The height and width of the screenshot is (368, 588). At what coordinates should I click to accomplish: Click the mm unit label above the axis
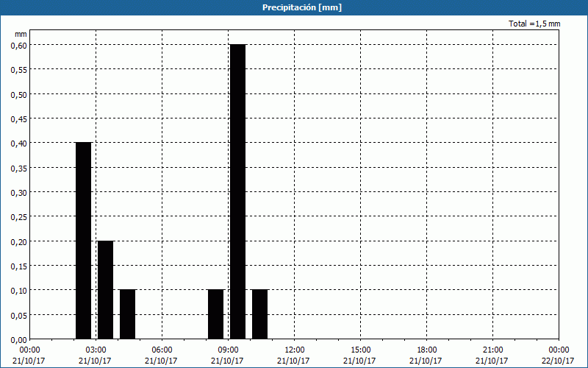coord(21,34)
